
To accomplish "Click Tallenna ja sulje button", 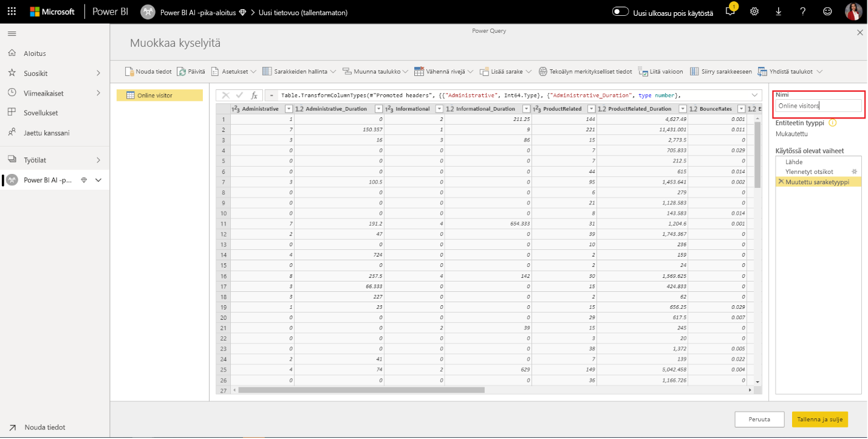I will click(x=820, y=420).
